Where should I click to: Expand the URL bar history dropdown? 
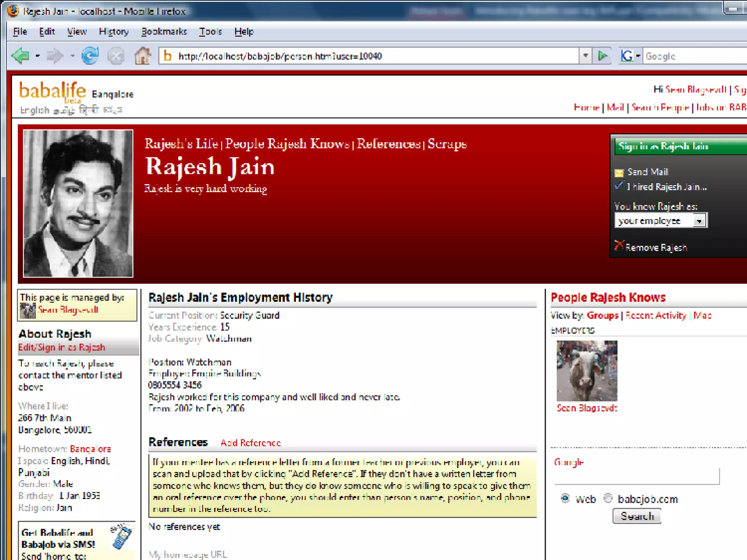click(x=585, y=56)
